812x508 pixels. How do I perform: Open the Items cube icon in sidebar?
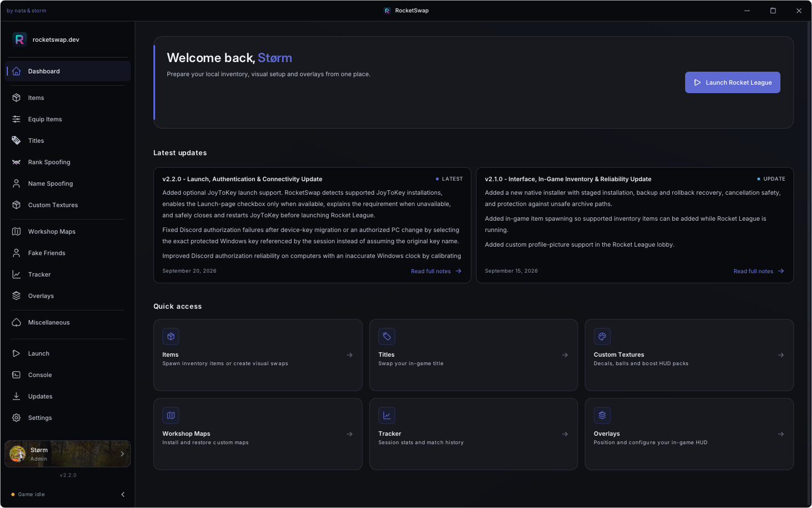[16, 98]
